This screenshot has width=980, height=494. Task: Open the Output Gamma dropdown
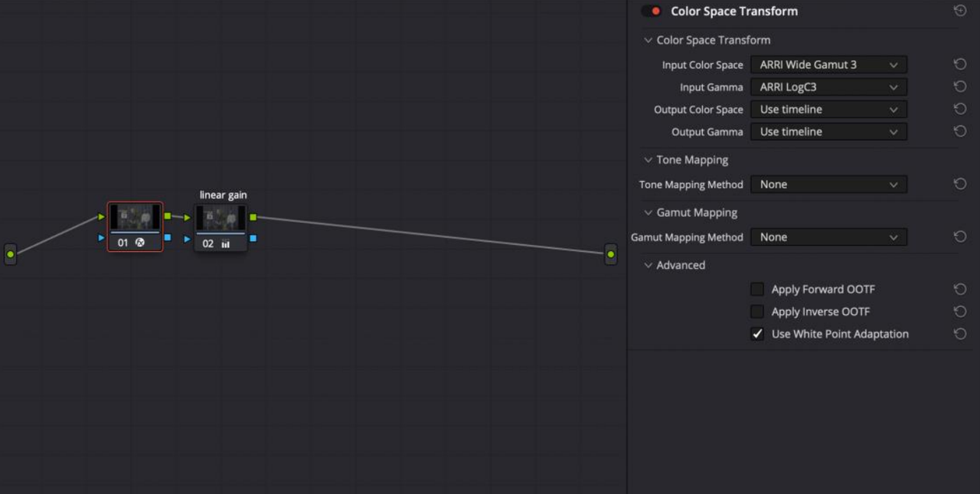tap(828, 132)
